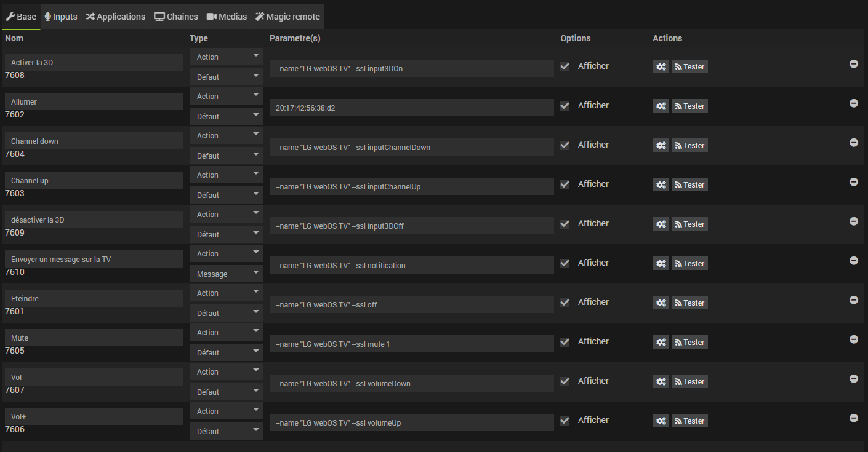This screenshot has height=452, width=868.
Task: Expand the Action type dropdown for Activer la 3D
Action: [x=227, y=57]
